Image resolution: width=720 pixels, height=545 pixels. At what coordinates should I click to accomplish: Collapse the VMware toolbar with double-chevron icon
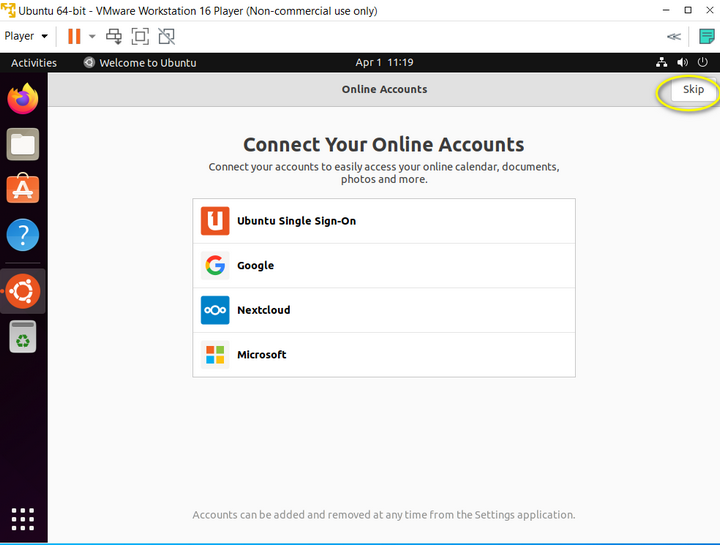(x=674, y=37)
